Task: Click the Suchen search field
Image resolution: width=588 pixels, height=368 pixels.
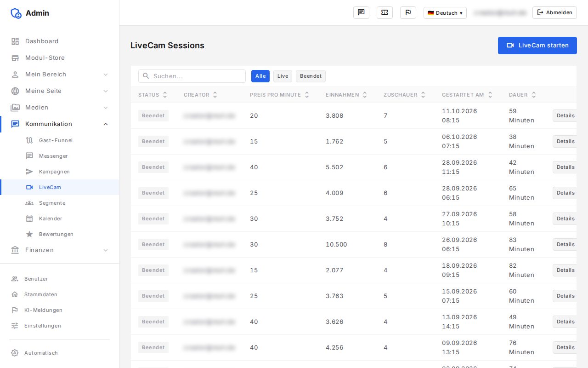Action: pos(192,76)
